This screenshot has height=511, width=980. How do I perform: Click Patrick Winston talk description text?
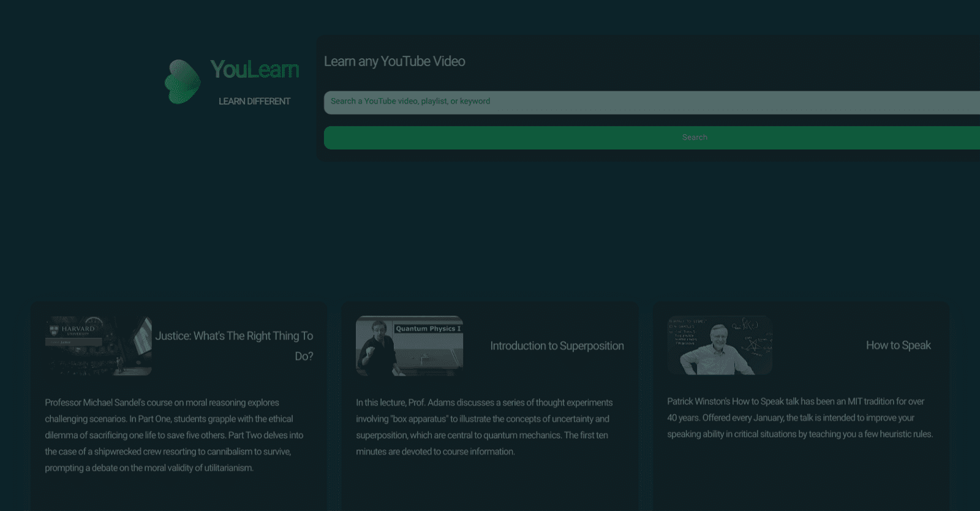click(800, 418)
